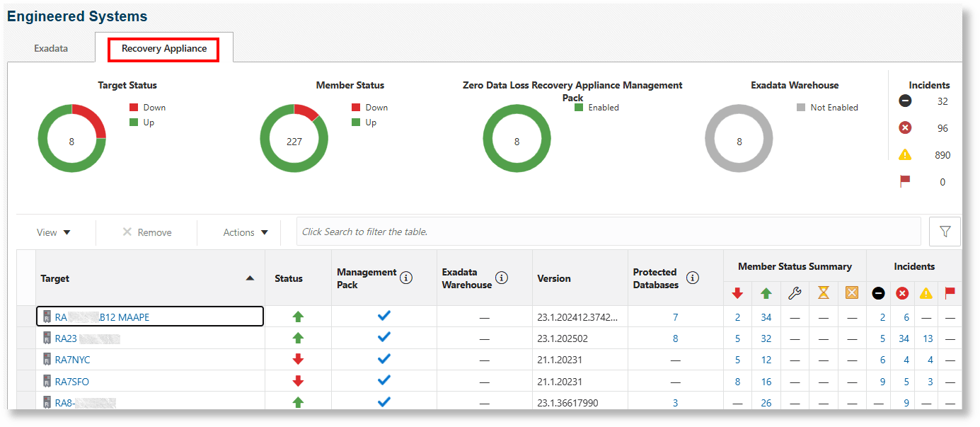Open the RA7SFO target link
The image size is (980, 427).
pos(71,382)
